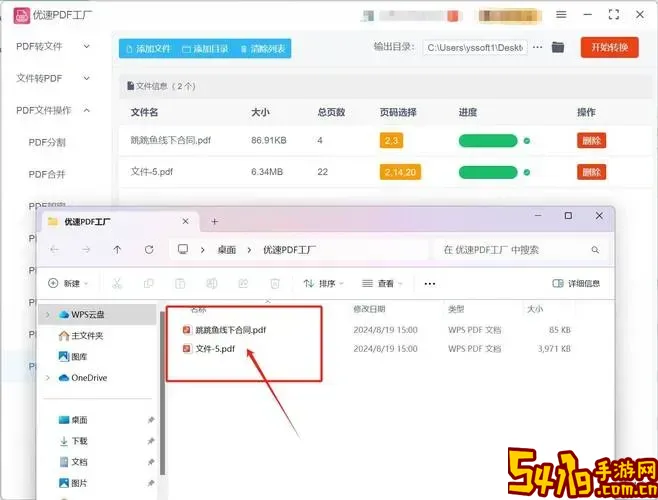This screenshot has width=658, height=500.
Task: Click 优速PDF工厂 in the breadcrumb path
Action: [x=289, y=250]
